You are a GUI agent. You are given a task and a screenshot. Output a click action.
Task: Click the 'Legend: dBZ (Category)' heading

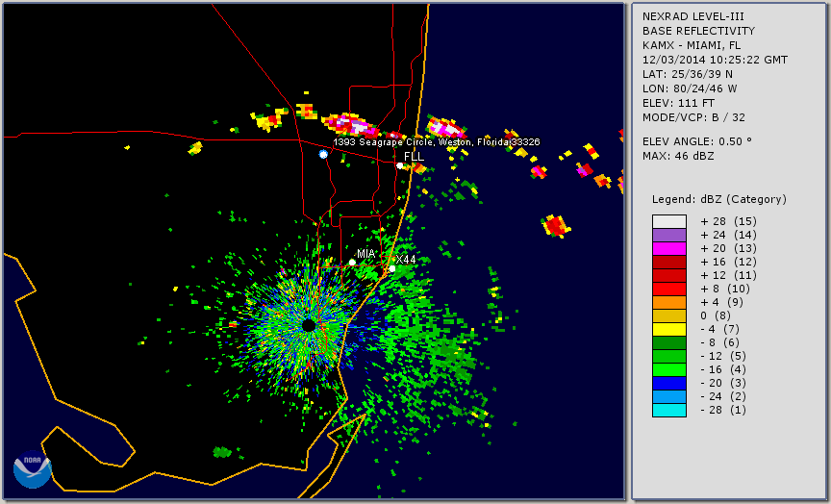click(x=719, y=200)
